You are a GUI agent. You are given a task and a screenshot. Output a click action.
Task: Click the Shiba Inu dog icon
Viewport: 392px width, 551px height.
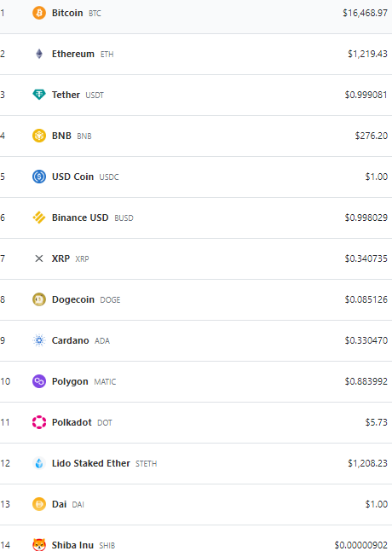(x=39, y=545)
